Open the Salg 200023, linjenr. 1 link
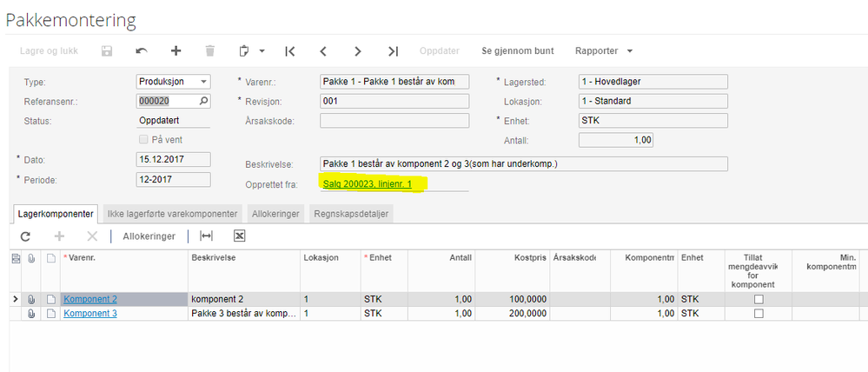 point(368,183)
